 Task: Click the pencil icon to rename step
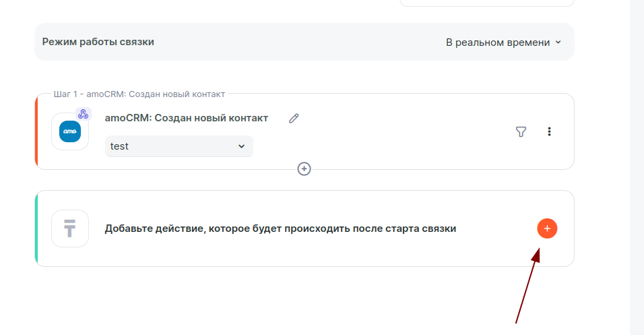[294, 118]
